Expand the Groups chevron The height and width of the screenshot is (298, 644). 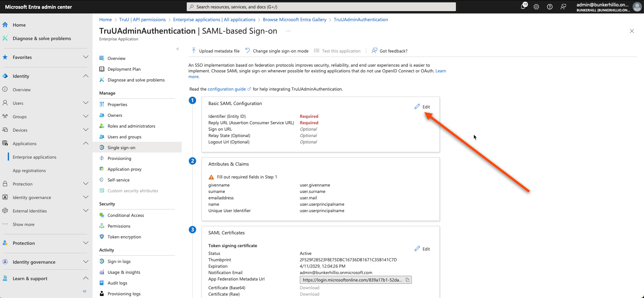click(86, 117)
